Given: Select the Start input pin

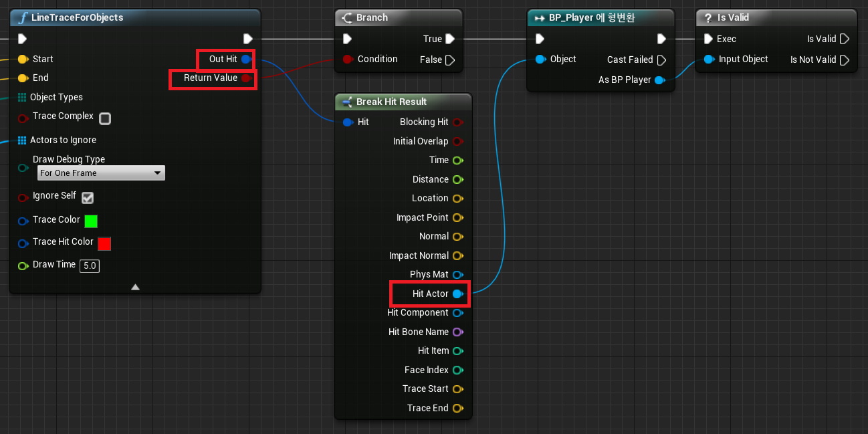Looking at the screenshot, I should (23, 59).
